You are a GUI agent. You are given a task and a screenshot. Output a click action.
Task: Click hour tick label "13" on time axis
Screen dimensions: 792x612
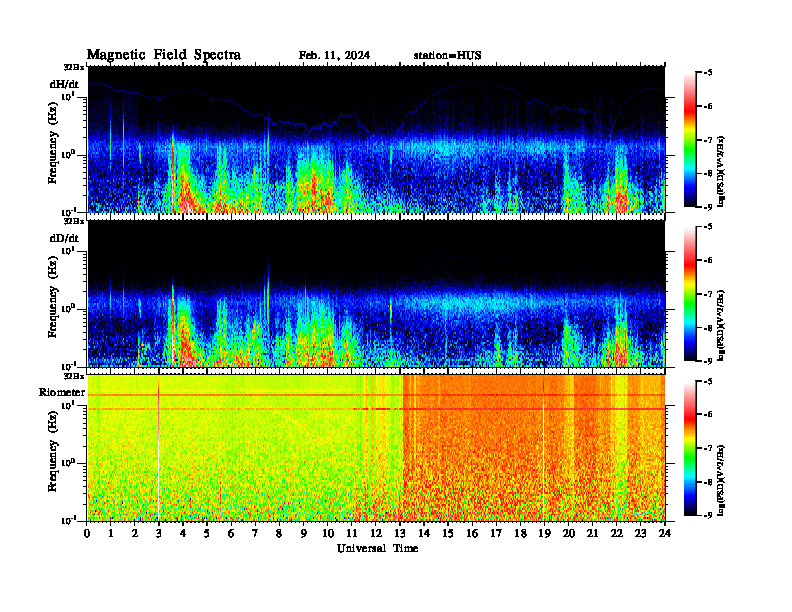pyautogui.click(x=400, y=534)
